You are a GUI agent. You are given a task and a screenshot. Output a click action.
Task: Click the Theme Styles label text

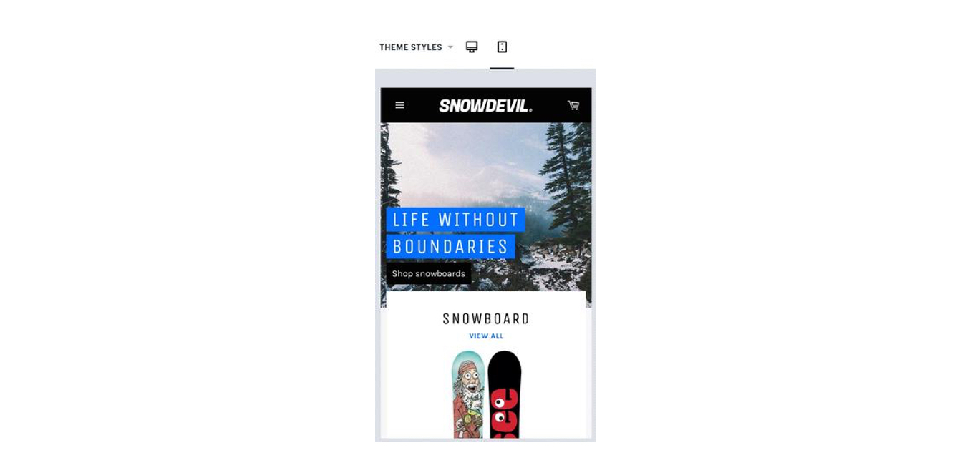410,47
